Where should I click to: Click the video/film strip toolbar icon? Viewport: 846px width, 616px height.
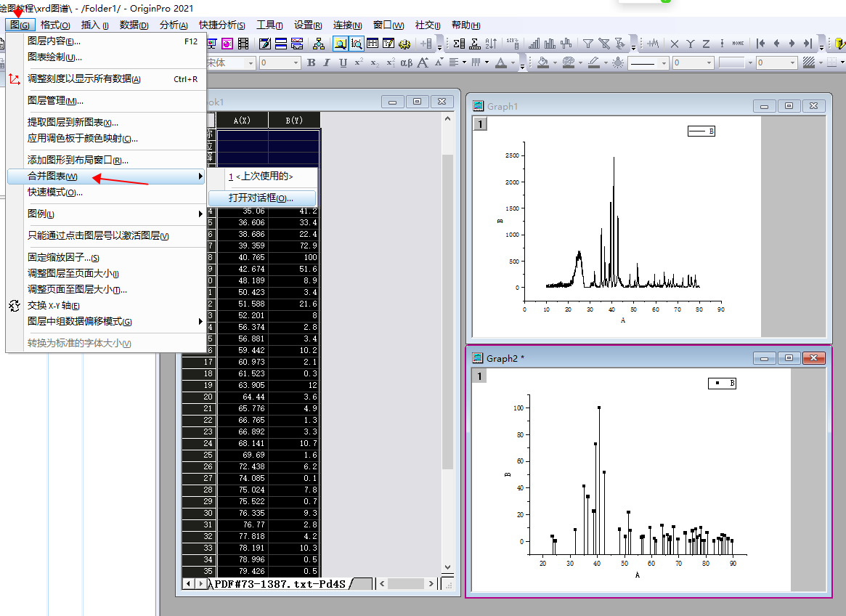click(243, 44)
